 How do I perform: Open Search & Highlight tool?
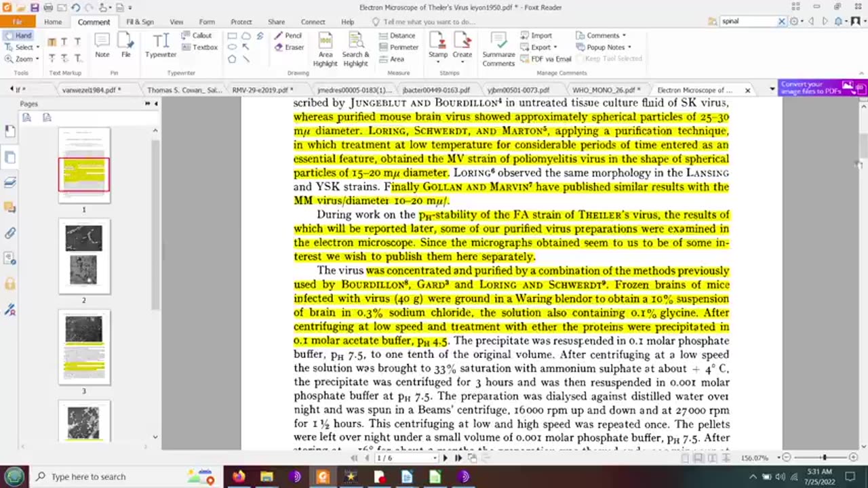355,49
